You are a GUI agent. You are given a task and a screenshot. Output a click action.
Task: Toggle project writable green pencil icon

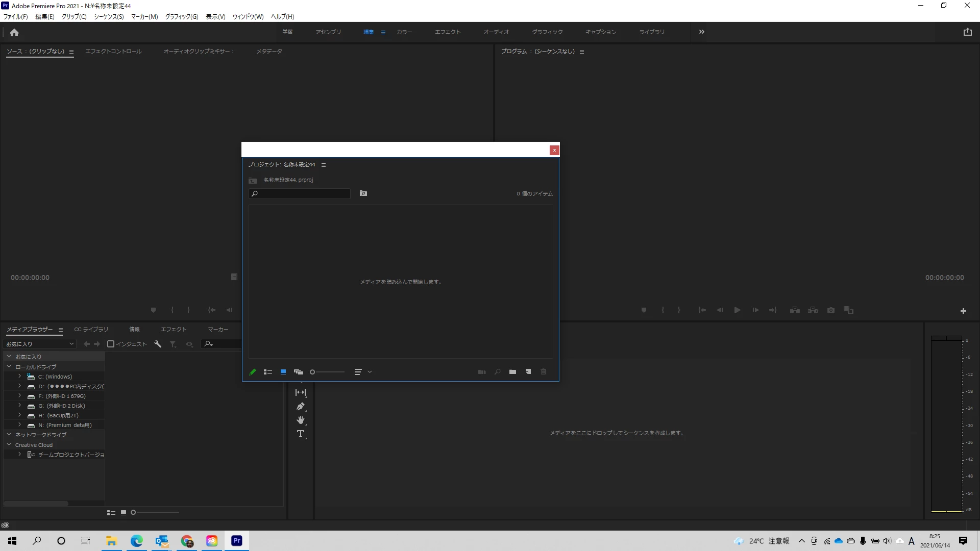tap(253, 372)
